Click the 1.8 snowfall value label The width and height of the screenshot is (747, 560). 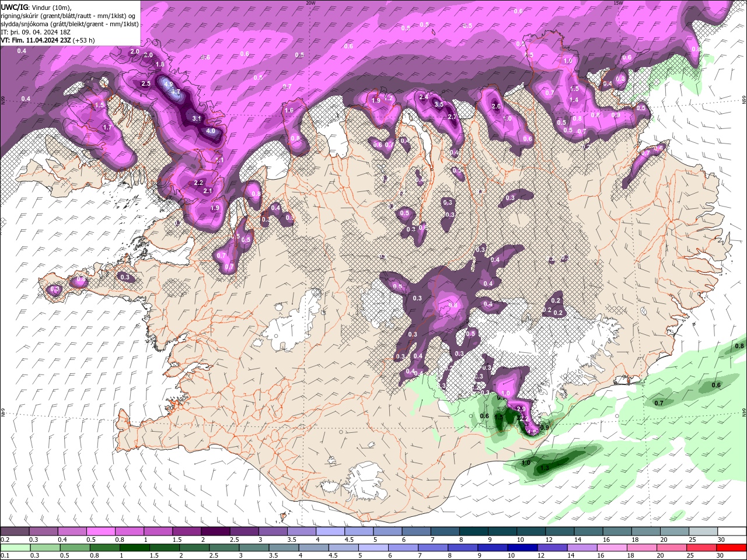(160, 64)
